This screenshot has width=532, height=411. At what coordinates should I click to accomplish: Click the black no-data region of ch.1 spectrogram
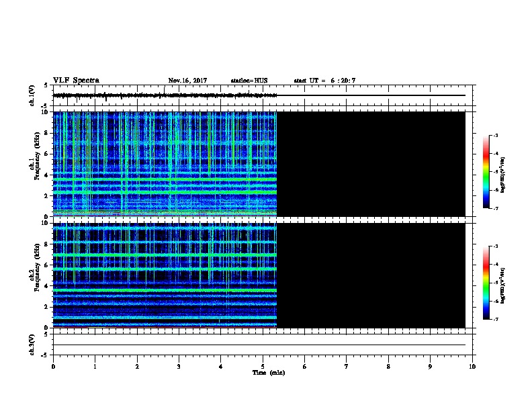[x=371, y=164]
